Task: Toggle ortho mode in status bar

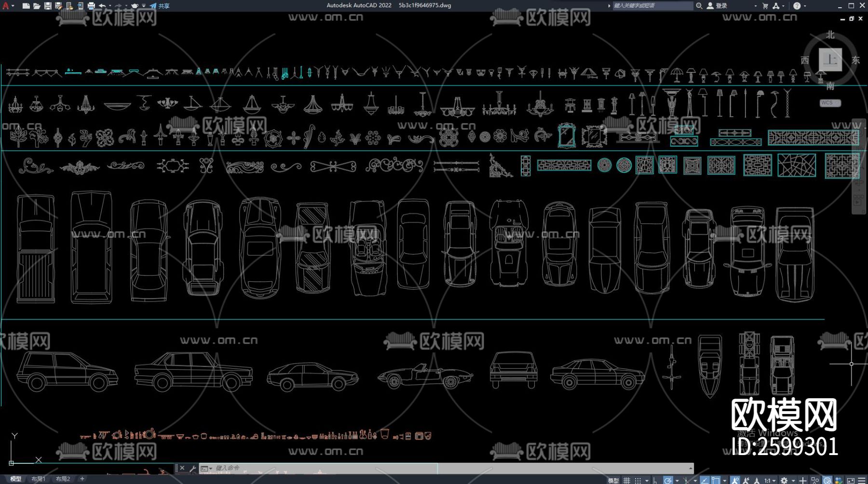Action: coord(655,480)
